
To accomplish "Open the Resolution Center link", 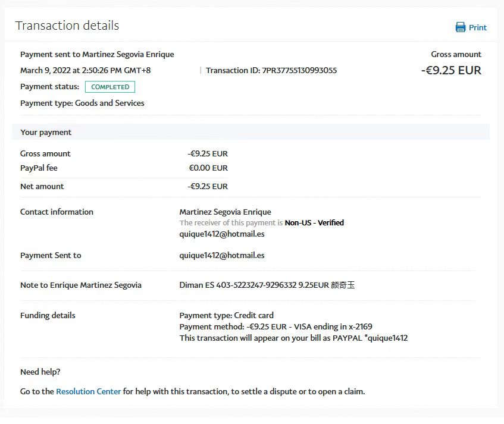I will [88, 391].
